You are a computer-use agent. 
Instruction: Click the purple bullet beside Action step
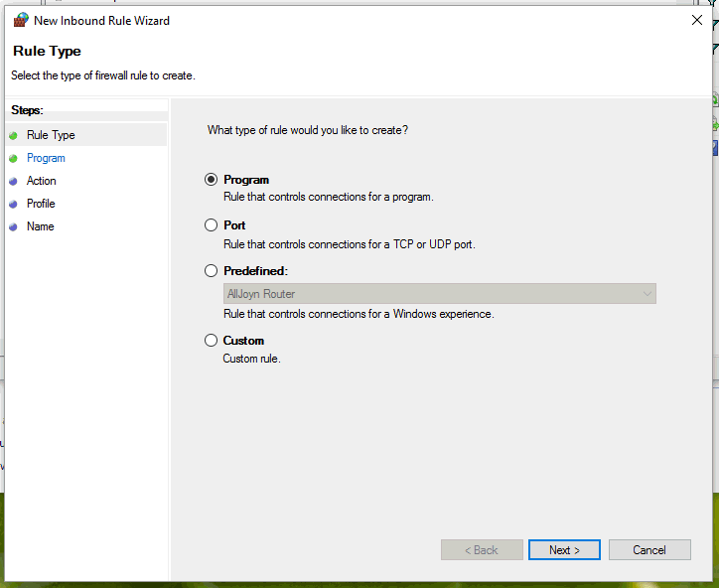(x=13, y=181)
